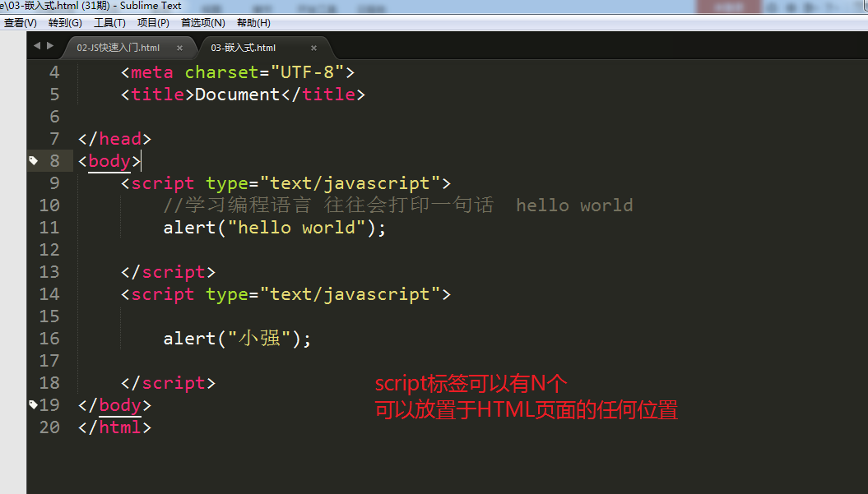Click the alert("小强") code line

(237, 339)
